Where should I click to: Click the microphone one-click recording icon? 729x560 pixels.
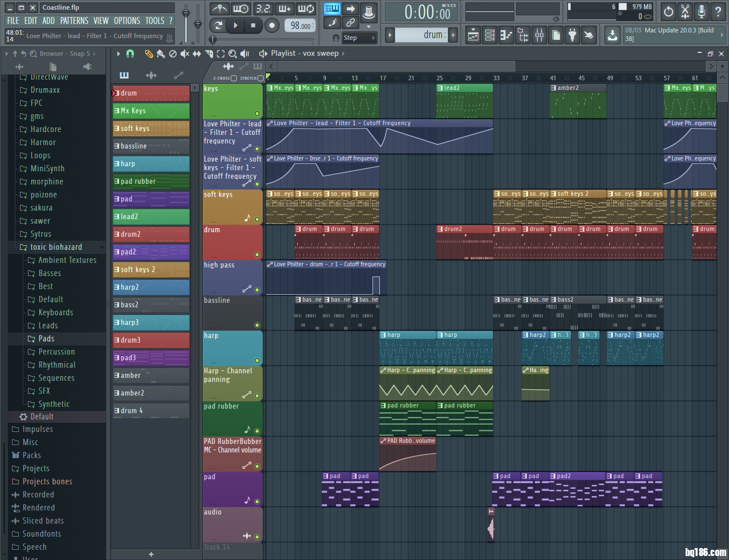(702, 11)
